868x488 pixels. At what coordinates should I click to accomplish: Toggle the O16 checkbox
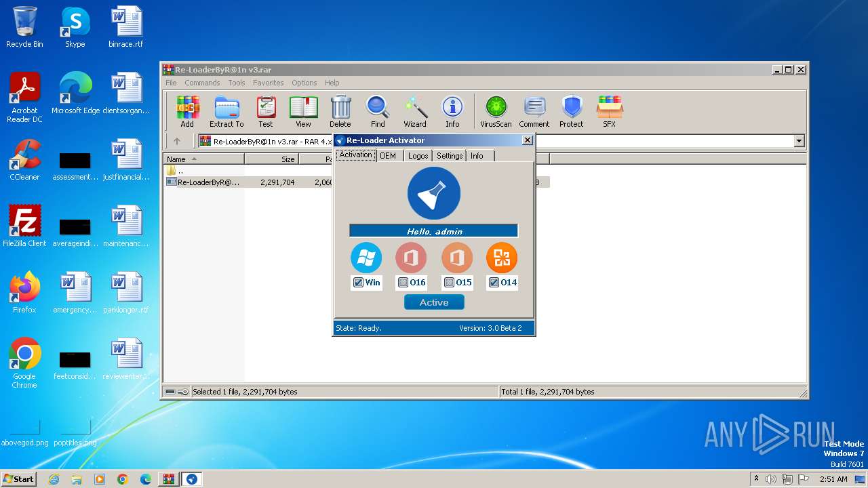click(403, 283)
